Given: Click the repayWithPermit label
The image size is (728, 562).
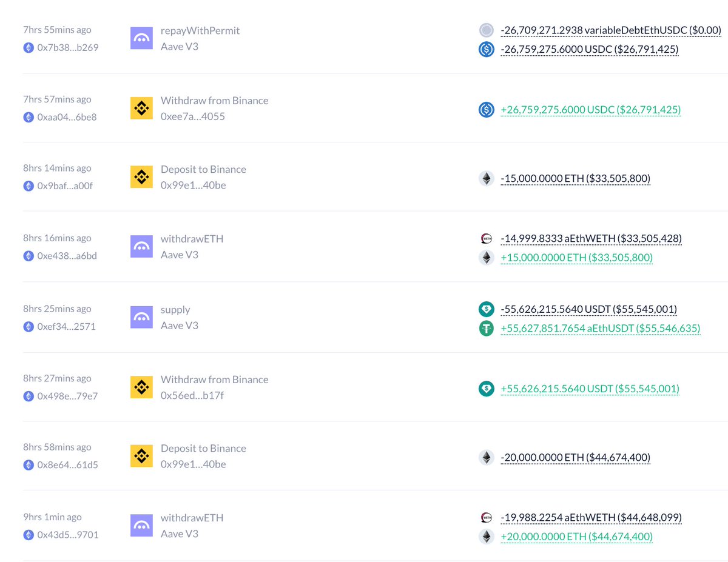Looking at the screenshot, I should (201, 30).
